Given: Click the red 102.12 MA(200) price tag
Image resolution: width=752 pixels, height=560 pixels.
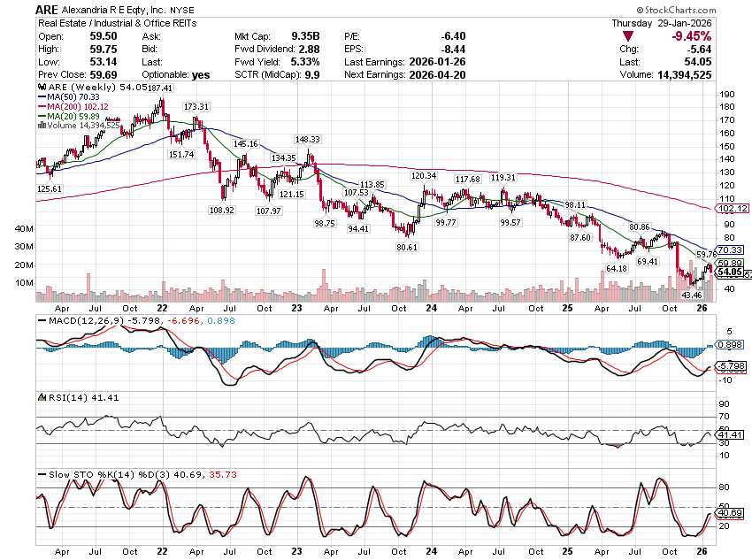Looking at the screenshot, I should coord(732,209).
